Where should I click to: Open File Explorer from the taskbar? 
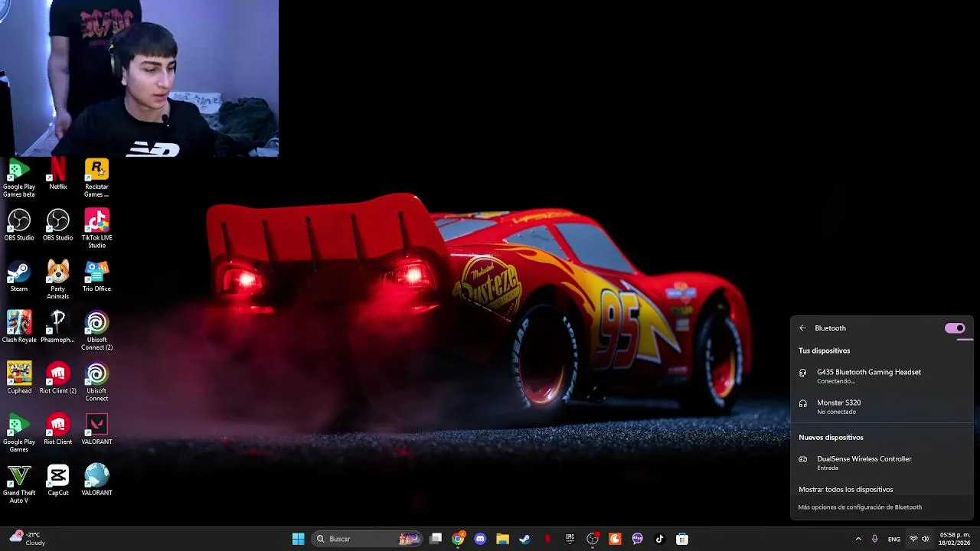(x=502, y=539)
